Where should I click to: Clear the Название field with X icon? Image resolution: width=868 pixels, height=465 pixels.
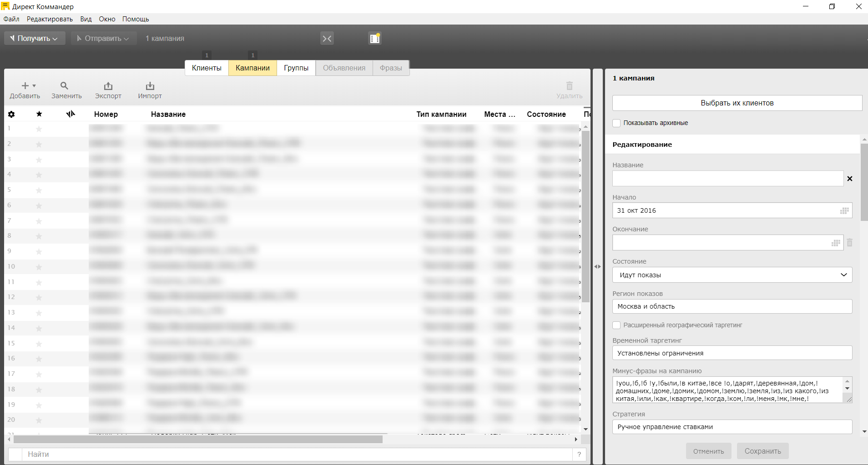point(849,179)
